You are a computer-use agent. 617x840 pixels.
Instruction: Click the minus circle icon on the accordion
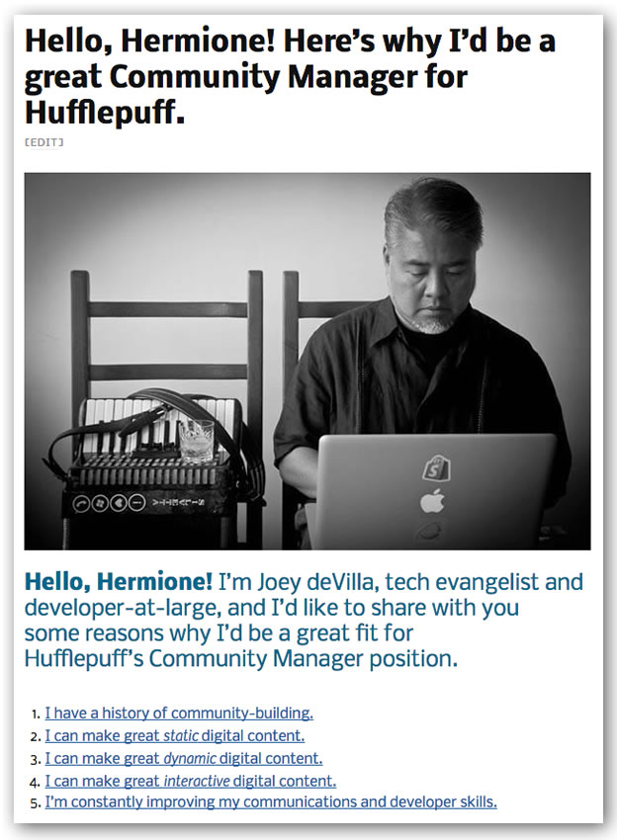point(136,503)
